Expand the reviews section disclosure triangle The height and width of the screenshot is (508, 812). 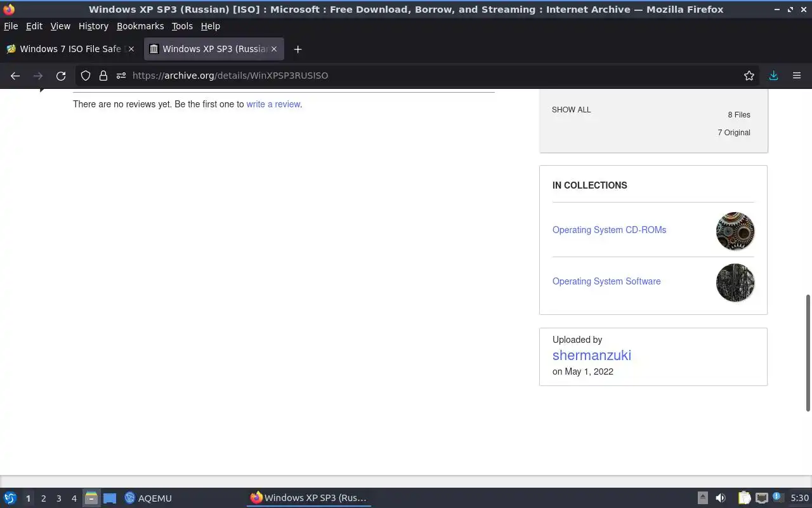pyautogui.click(x=42, y=90)
